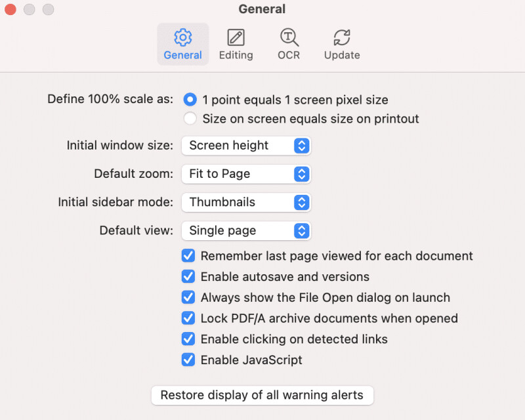
Task: Uncheck Lock PDF/A archive documents checkbox
Action: tap(188, 318)
